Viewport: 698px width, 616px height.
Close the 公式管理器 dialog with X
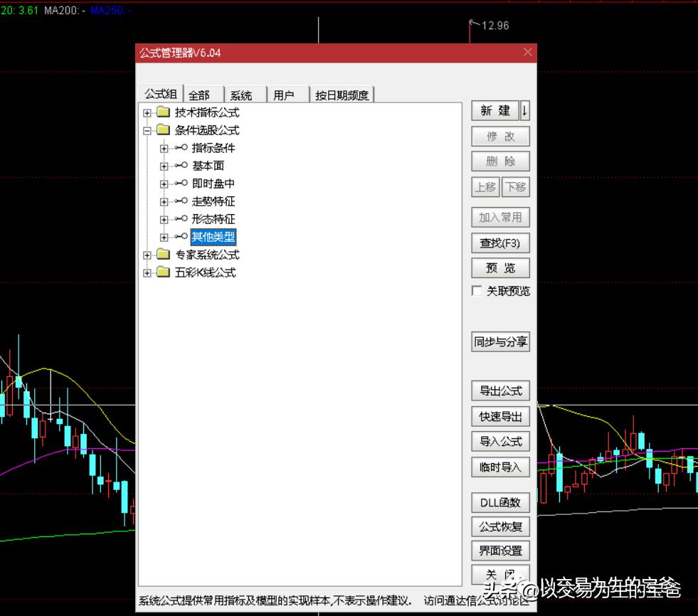(527, 52)
